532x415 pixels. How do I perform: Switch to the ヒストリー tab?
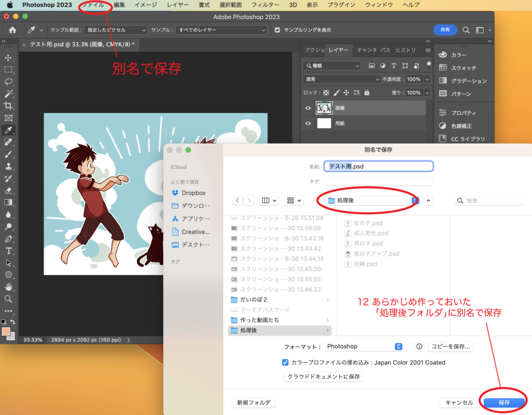click(x=405, y=50)
